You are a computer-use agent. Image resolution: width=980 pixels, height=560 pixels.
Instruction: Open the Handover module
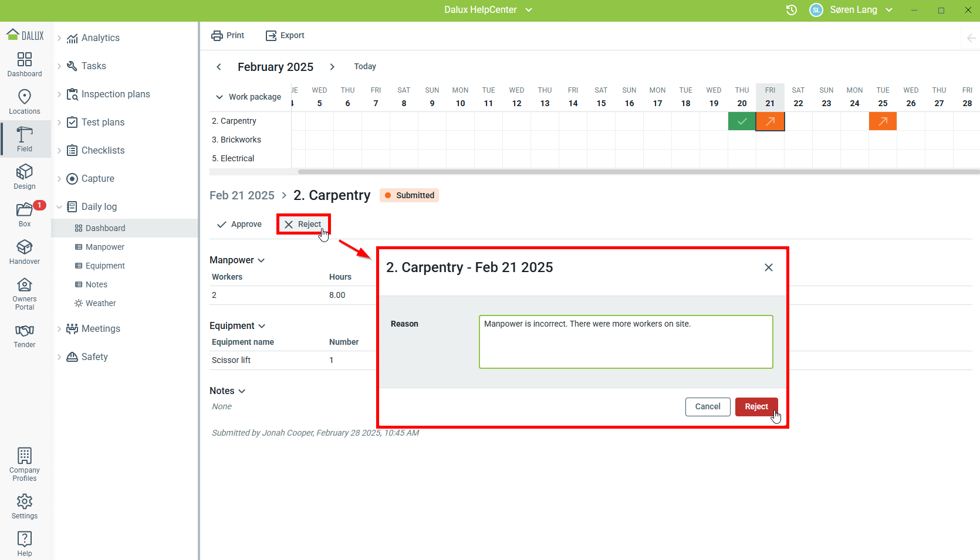[25, 252]
